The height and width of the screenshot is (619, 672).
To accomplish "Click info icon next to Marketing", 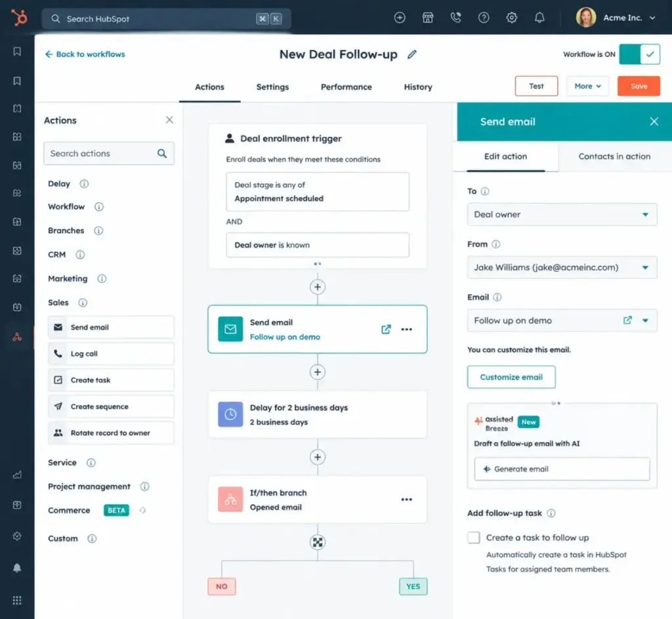I will (102, 278).
